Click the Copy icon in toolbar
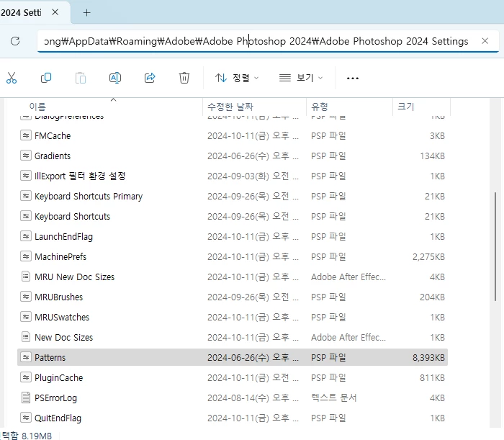 [x=46, y=78]
